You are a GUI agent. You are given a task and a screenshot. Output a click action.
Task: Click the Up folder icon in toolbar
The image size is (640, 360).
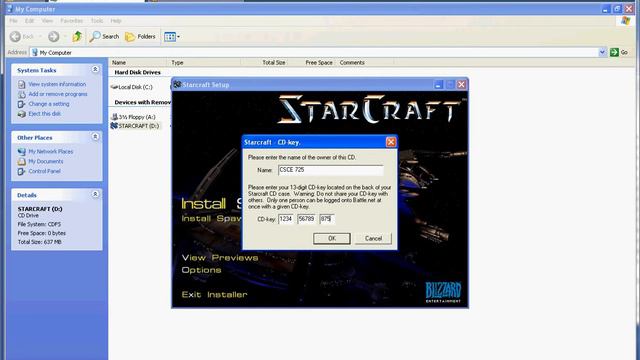click(x=77, y=37)
